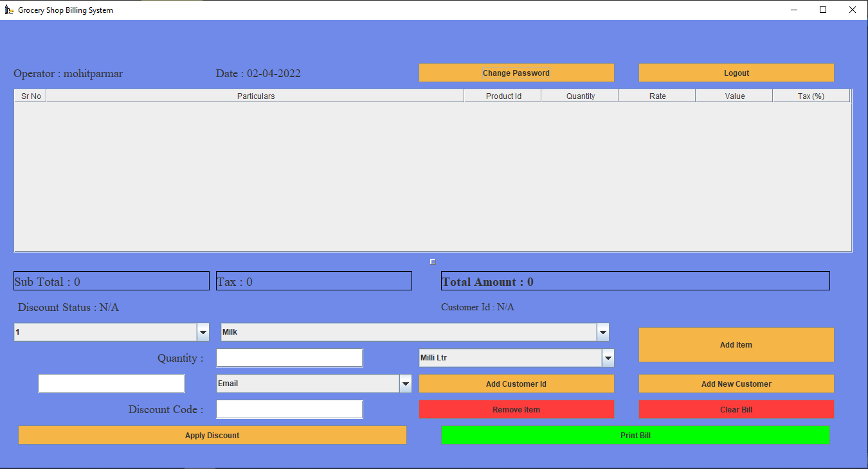
Task: Click the empty customer input box left of Email dropdown
Action: click(x=111, y=383)
